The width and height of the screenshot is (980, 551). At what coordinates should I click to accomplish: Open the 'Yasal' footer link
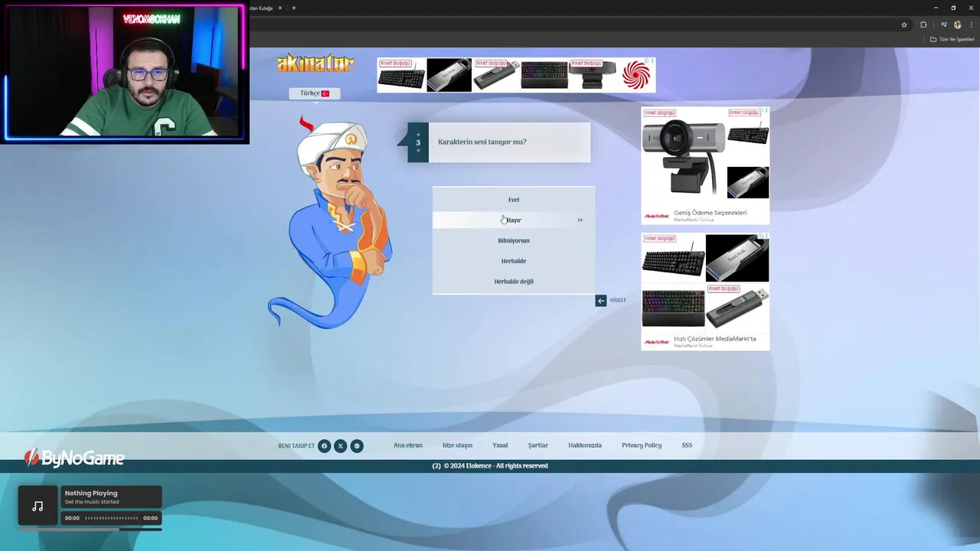point(500,445)
